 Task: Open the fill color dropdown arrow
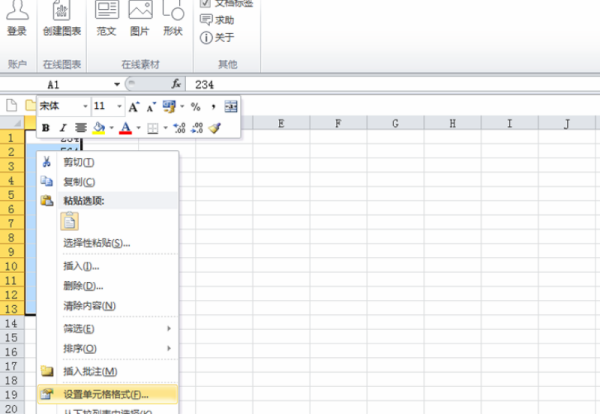point(111,128)
